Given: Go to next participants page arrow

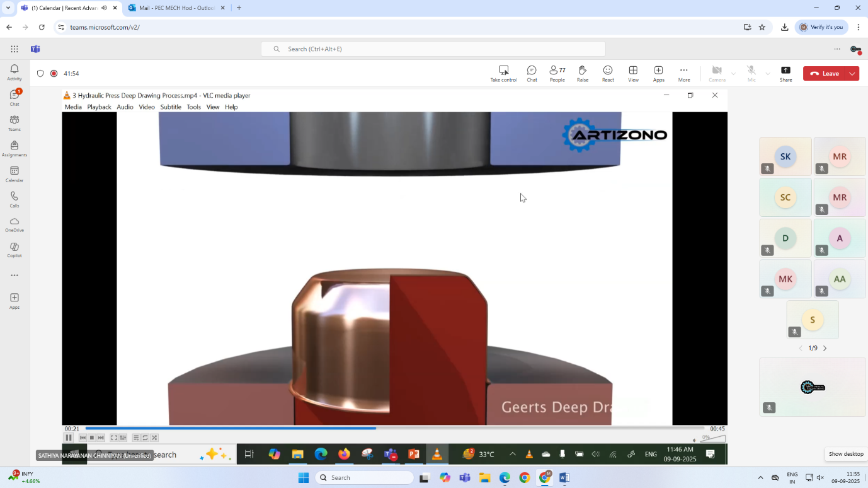Looking at the screenshot, I should tap(825, 348).
